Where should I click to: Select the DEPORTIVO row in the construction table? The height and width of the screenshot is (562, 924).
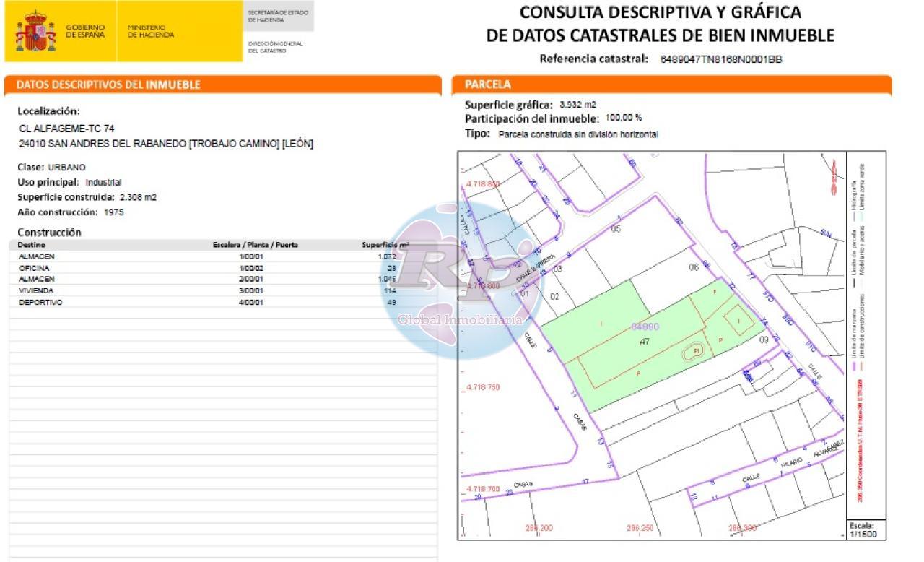pyautogui.click(x=209, y=302)
